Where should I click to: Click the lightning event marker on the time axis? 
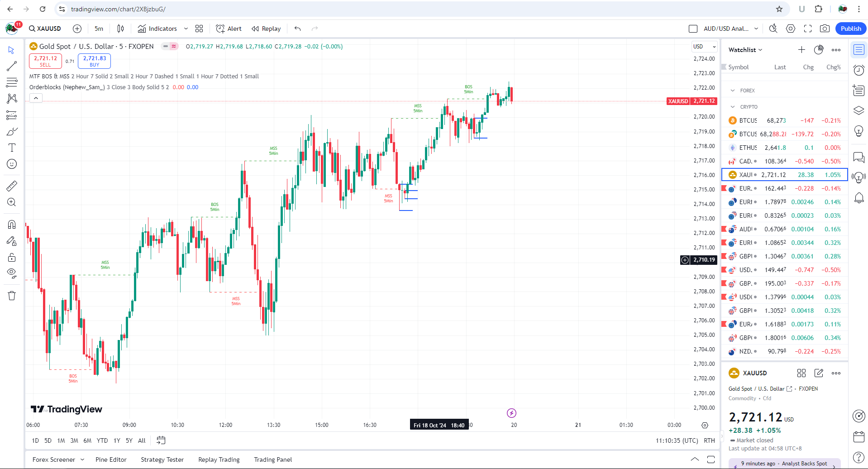[x=511, y=413]
